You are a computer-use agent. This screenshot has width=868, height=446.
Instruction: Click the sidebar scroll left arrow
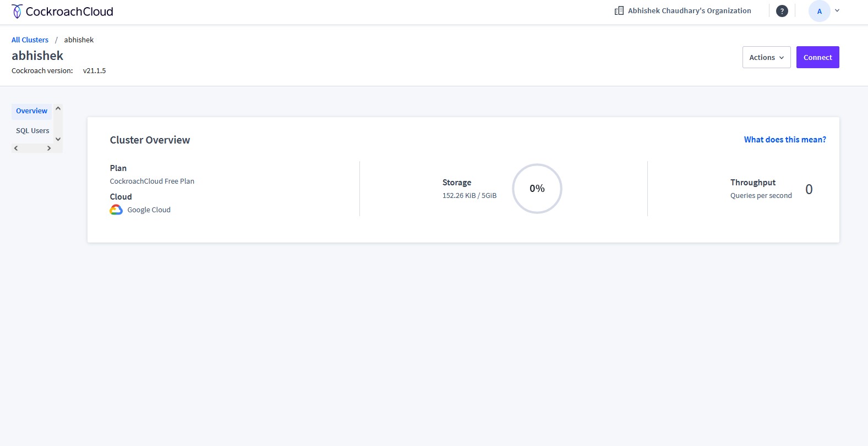(x=16, y=148)
